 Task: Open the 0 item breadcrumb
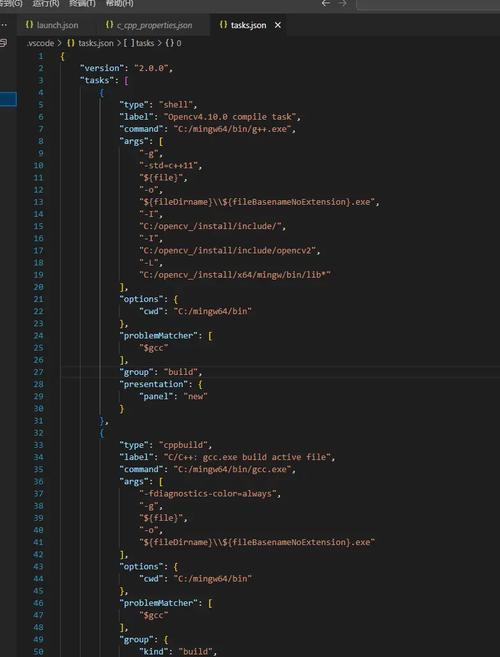[x=179, y=43]
